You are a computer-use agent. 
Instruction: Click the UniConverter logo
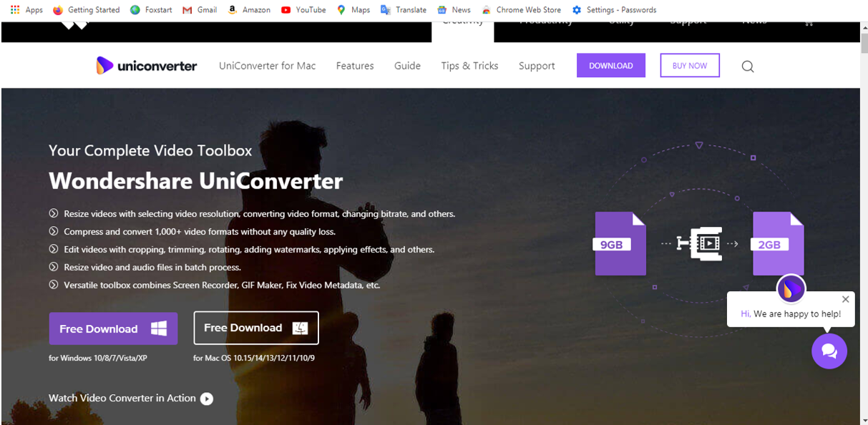click(147, 66)
